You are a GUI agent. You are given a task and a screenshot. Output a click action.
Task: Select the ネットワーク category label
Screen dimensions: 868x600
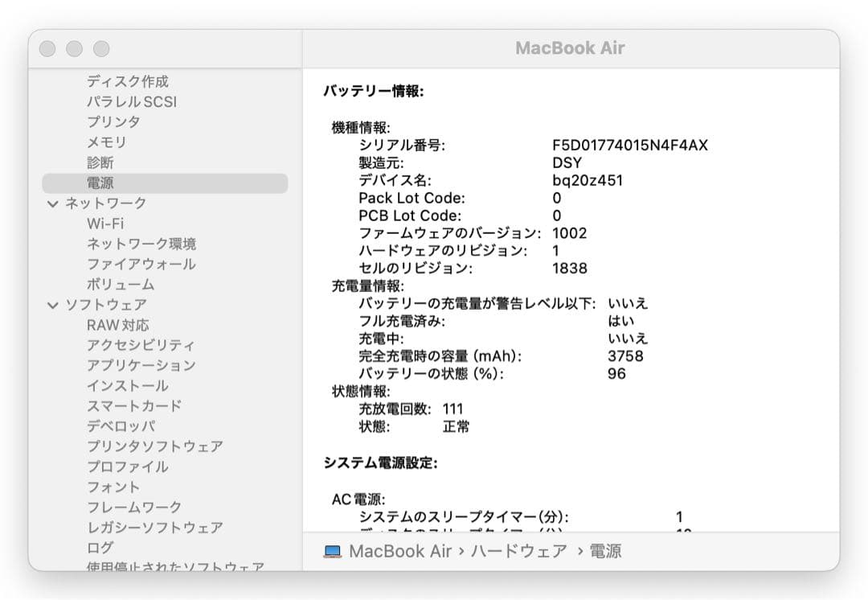(106, 203)
